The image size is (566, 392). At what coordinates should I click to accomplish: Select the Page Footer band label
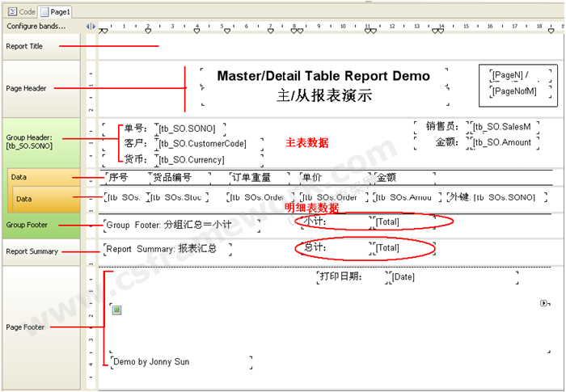coord(25,327)
